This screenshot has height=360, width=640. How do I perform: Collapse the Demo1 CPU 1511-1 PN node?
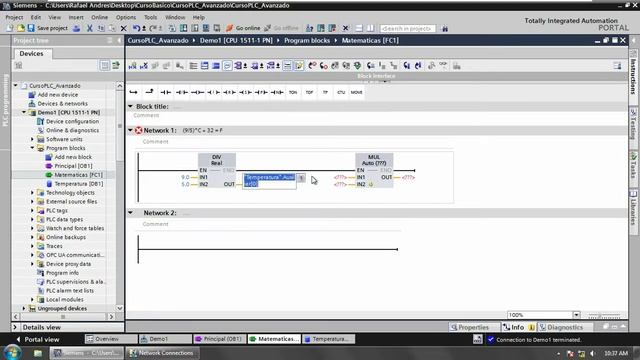[x=24, y=112]
